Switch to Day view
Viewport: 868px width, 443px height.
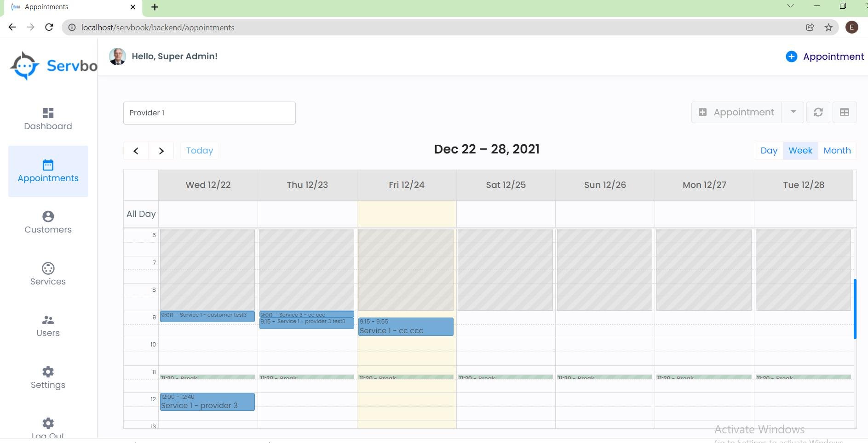pos(769,151)
